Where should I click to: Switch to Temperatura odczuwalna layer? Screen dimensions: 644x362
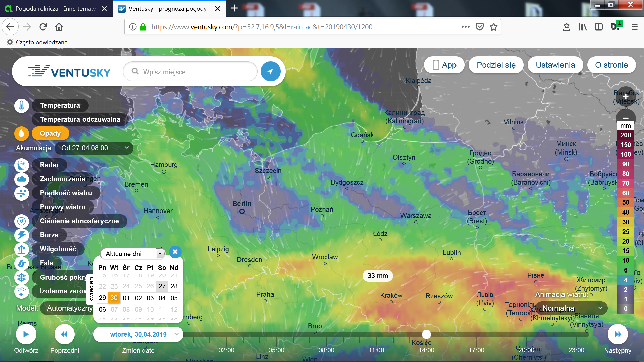(x=80, y=119)
